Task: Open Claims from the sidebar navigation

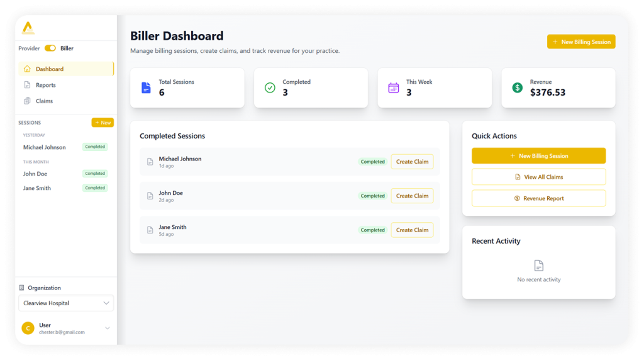Action: point(44,101)
